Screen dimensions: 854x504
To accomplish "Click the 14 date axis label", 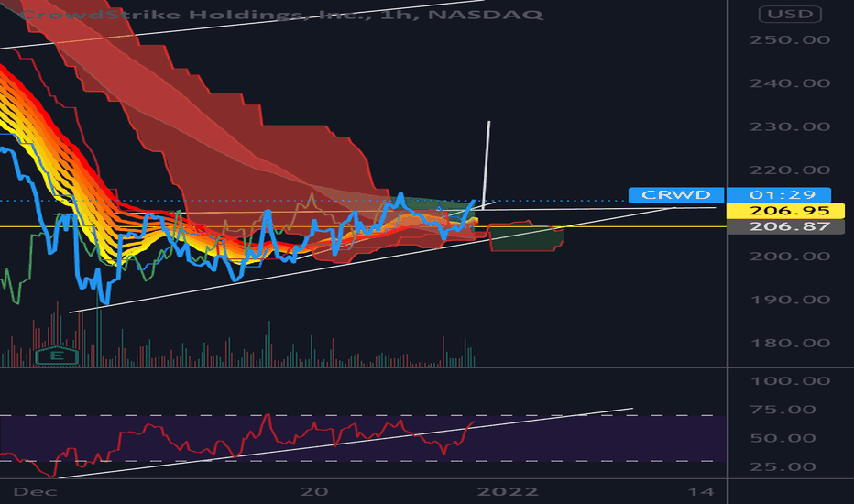I will click(701, 492).
